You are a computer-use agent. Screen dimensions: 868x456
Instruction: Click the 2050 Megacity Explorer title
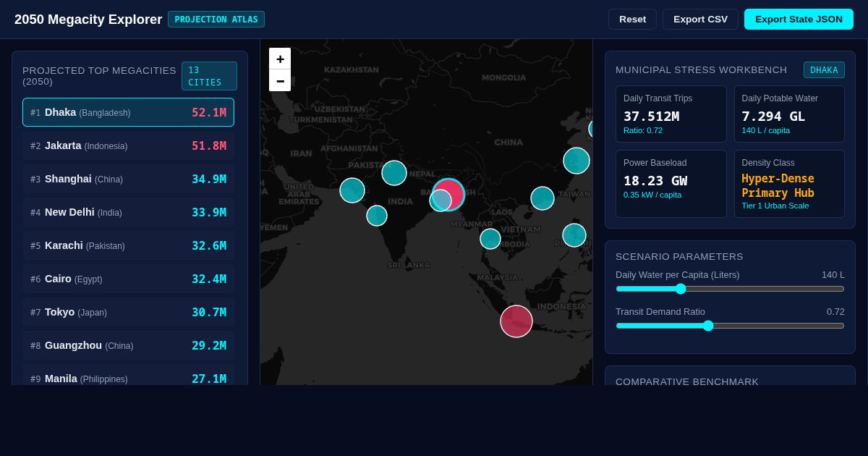pyautogui.click(x=88, y=20)
